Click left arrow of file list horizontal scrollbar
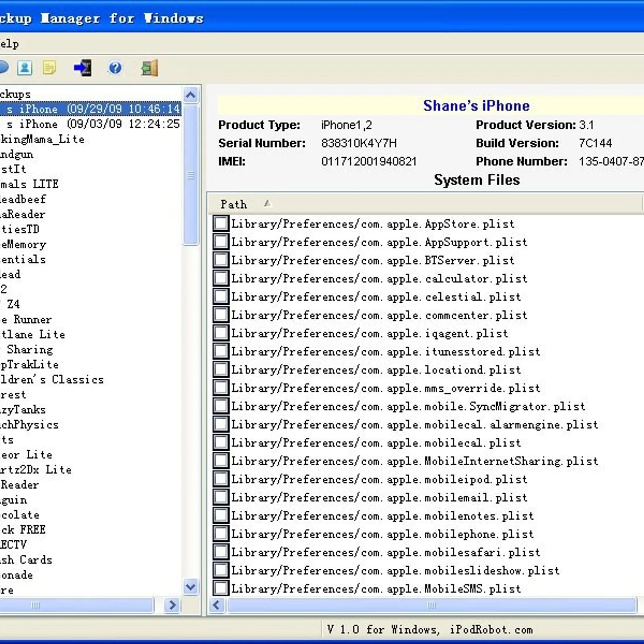The height and width of the screenshot is (644, 644). pyautogui.click(x=217, y=605)
